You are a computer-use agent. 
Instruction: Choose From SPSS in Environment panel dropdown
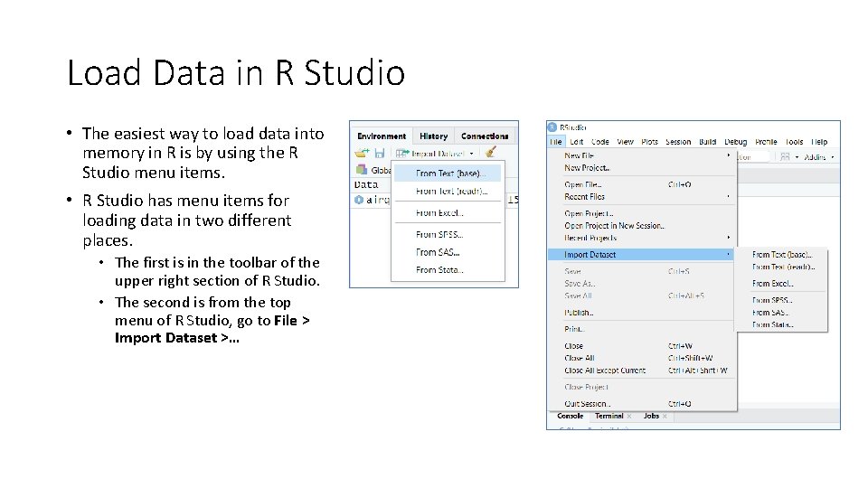448,234
